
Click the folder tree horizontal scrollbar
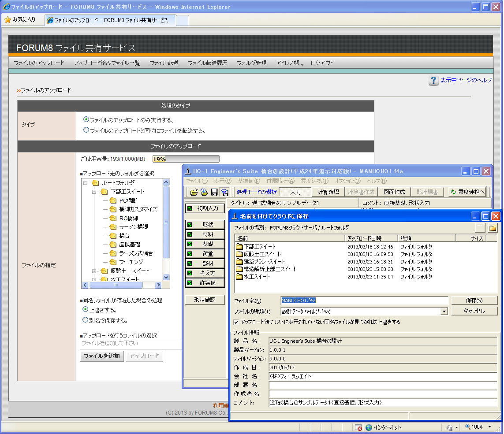tap(122, 285)
